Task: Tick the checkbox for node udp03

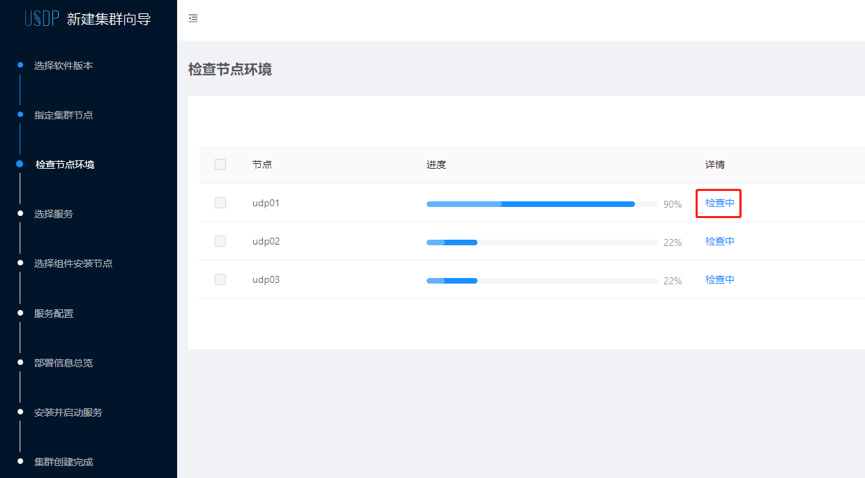Action: coord(220,279)
